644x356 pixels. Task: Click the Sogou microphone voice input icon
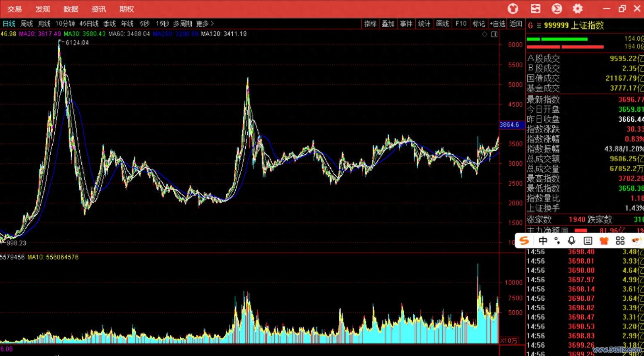pos(571,241)
